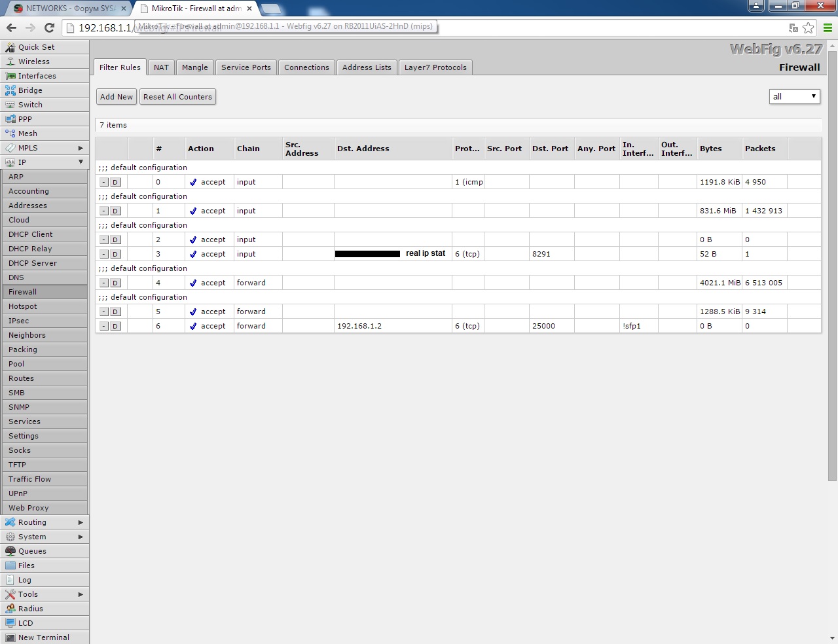Click the translate page icon in address bar

click(x=793, y=27)
